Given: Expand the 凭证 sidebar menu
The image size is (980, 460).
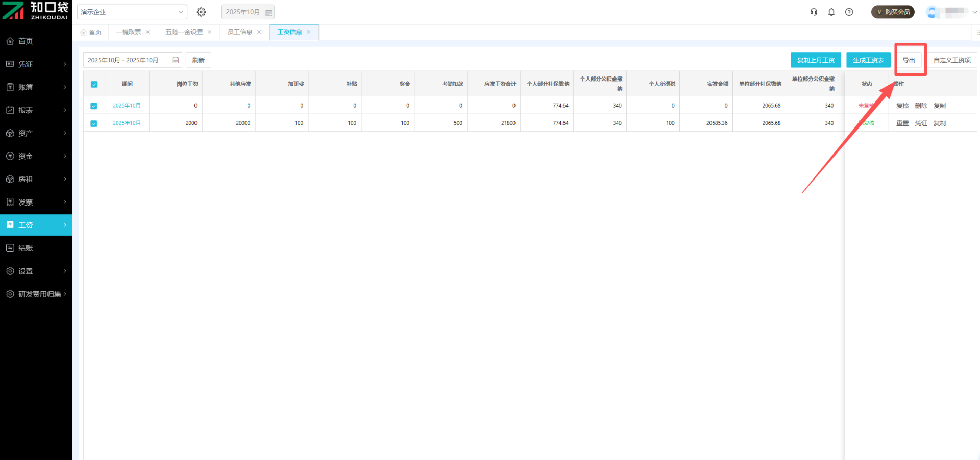Looking at the screenshot, I should point(36,64).
